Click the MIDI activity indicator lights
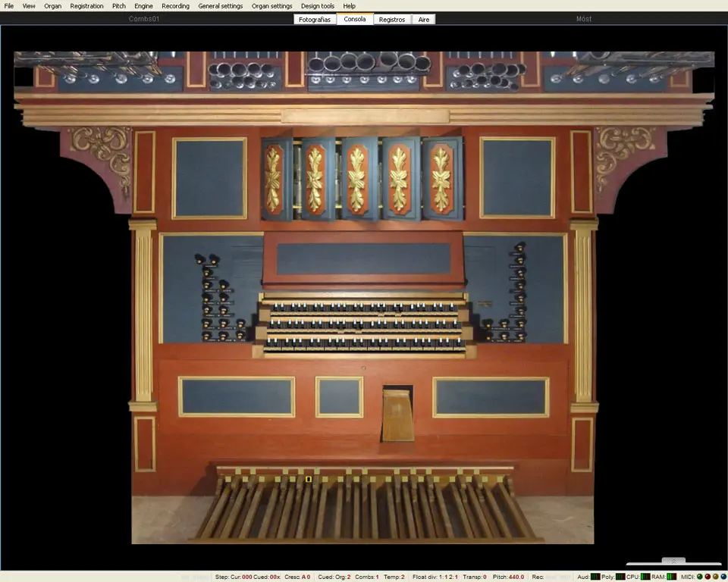 [x=711, y=577]
